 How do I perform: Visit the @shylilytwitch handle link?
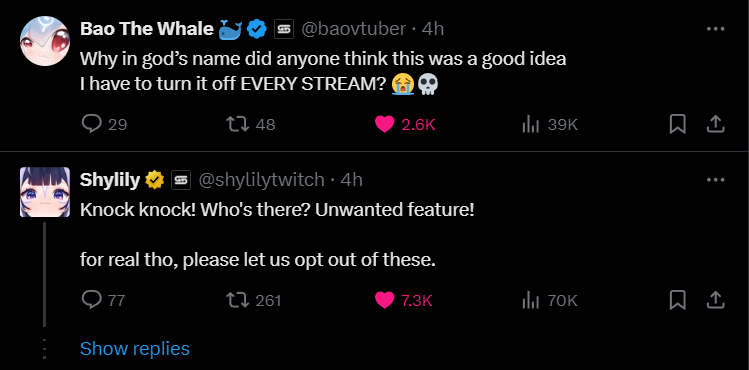(x=261, y=180)
